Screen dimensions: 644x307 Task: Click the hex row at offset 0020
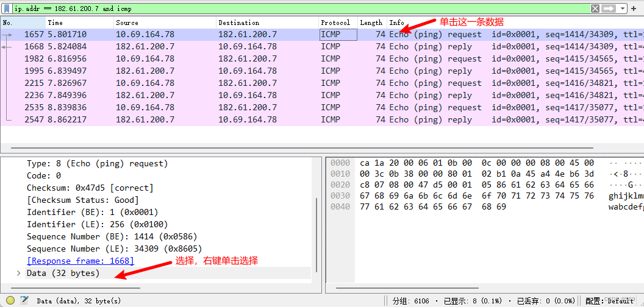coord(477,185)
